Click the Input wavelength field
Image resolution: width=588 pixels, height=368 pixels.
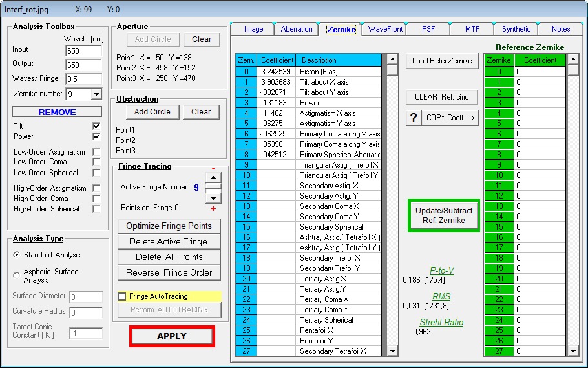click(83, 50)
